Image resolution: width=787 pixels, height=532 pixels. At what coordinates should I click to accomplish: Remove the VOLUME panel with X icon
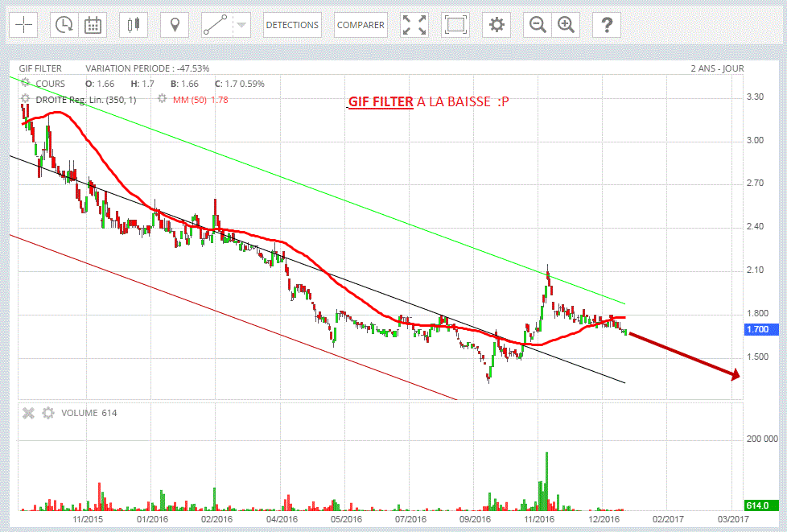[x=29, y=413]
